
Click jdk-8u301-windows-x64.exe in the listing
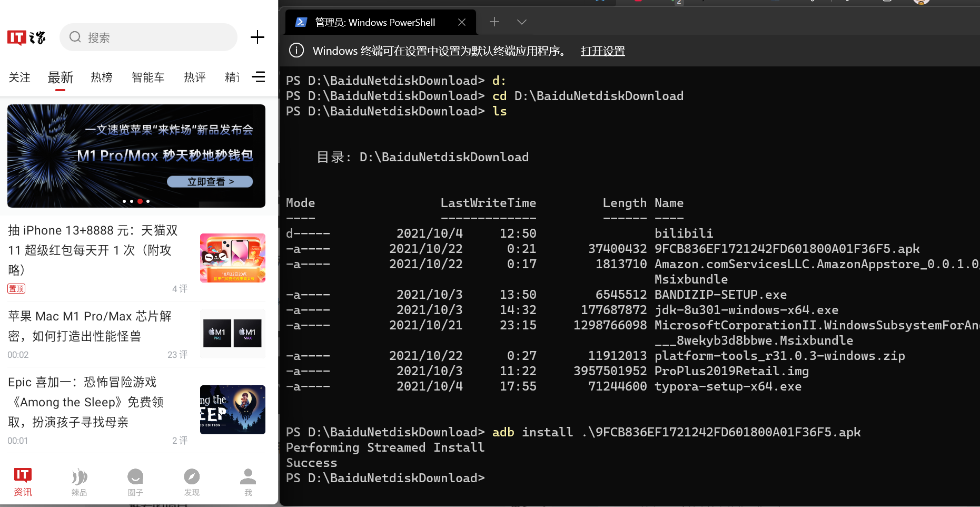pos(746,310)
